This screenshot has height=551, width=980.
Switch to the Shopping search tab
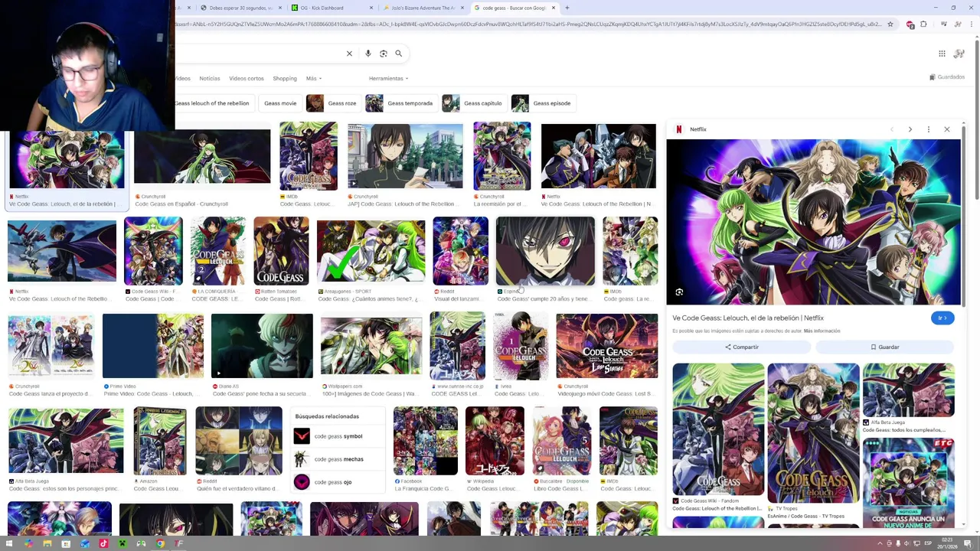click(284, 78)
